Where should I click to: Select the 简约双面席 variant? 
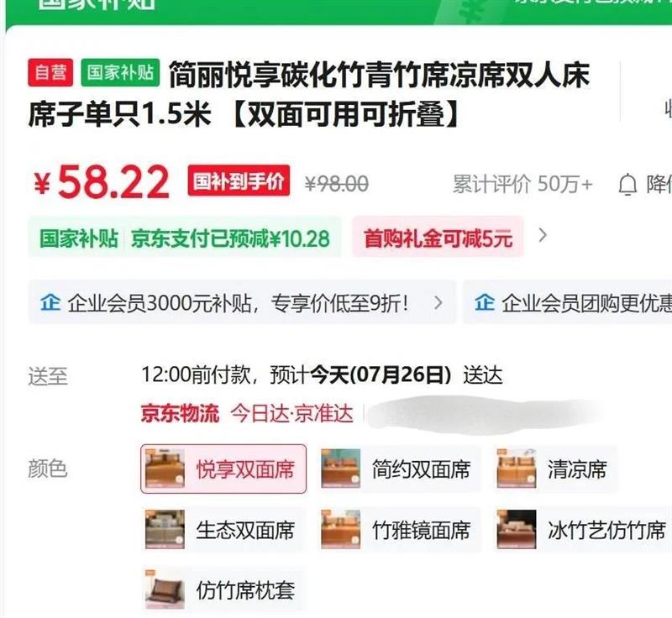click(401, 469)
